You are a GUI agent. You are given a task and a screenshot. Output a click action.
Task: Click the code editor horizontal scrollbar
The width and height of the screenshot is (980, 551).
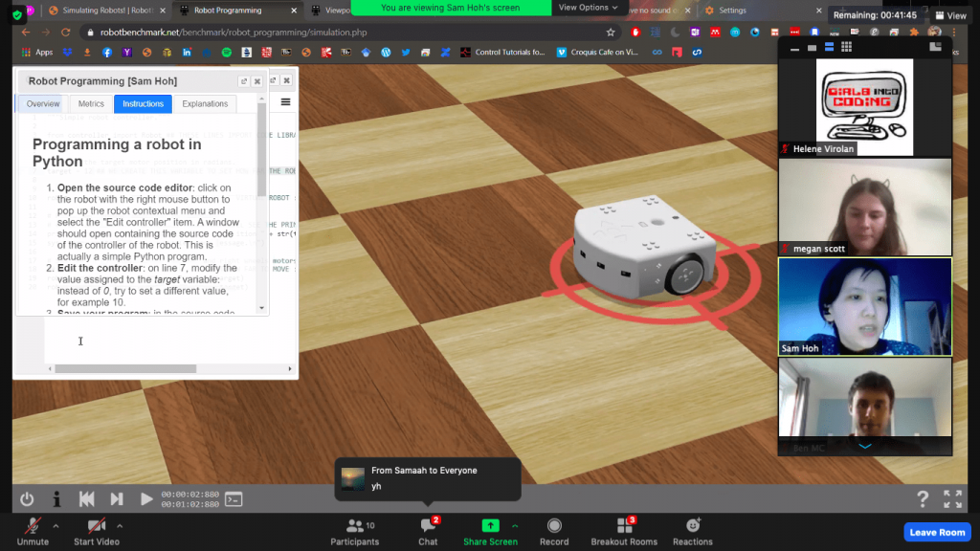tap(125, 368)
